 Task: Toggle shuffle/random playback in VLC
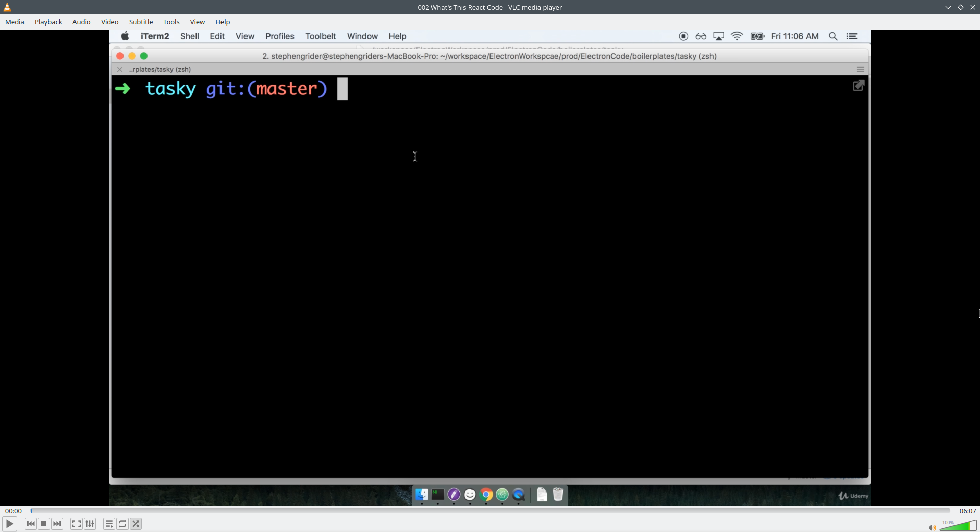[136, 524]
